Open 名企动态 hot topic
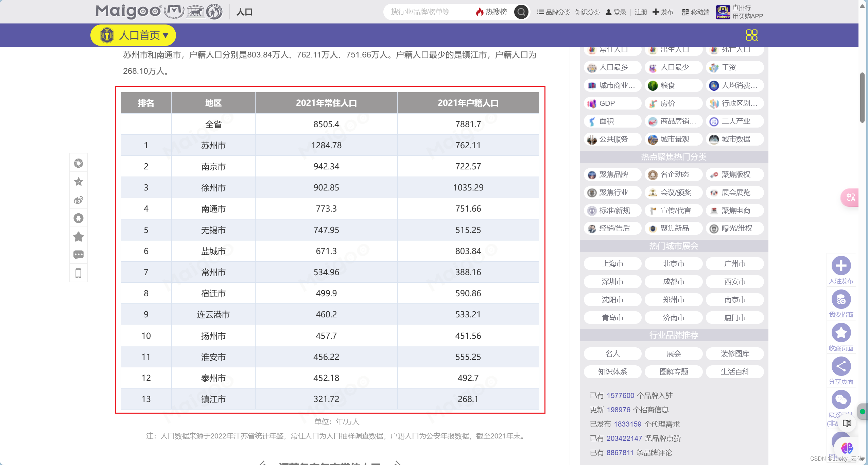Screen dimensions: 868x465 (x=674, y=175)
